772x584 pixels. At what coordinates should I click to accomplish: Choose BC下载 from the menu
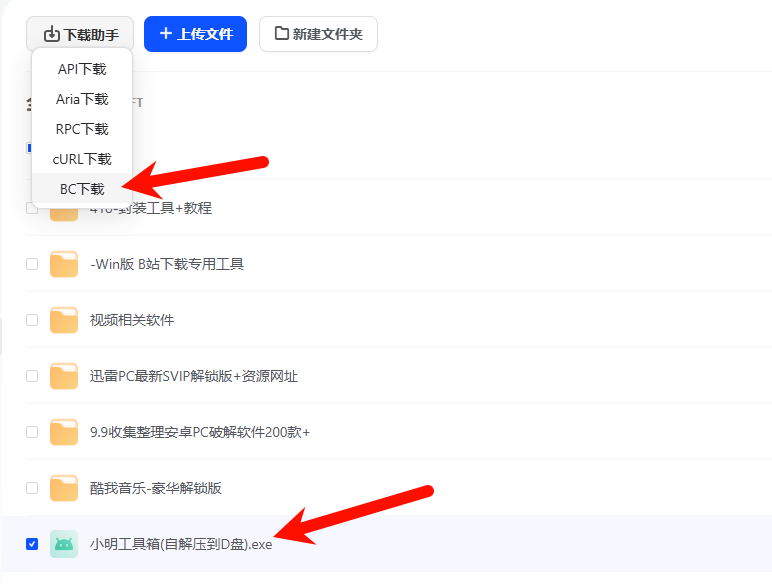pos(82,189)
